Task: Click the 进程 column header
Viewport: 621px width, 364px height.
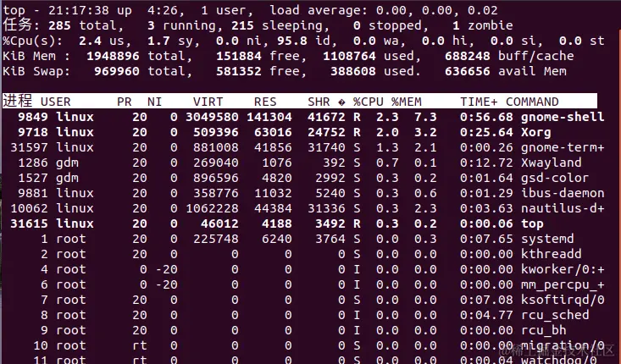Action: [18, 101]
